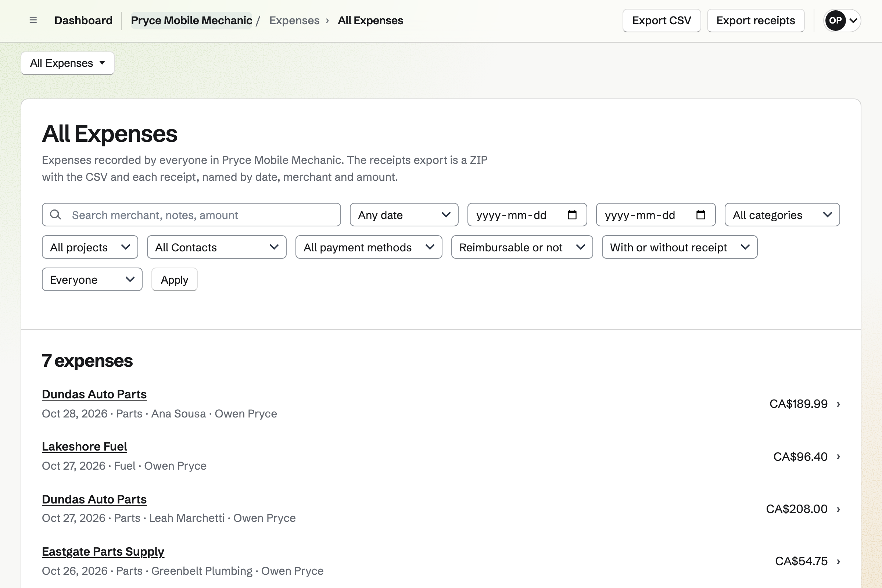Click the search magnifier icon
Image resolution: width=882 pixels, height=588 pixels.
55,215
